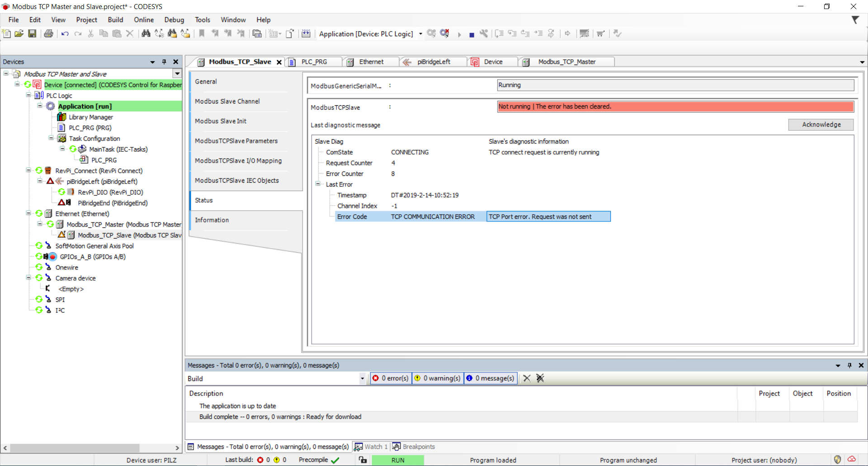
Task: Switch to the Watch 1 bottom tab
Action: pyautogui.click(x=371, y=447)
